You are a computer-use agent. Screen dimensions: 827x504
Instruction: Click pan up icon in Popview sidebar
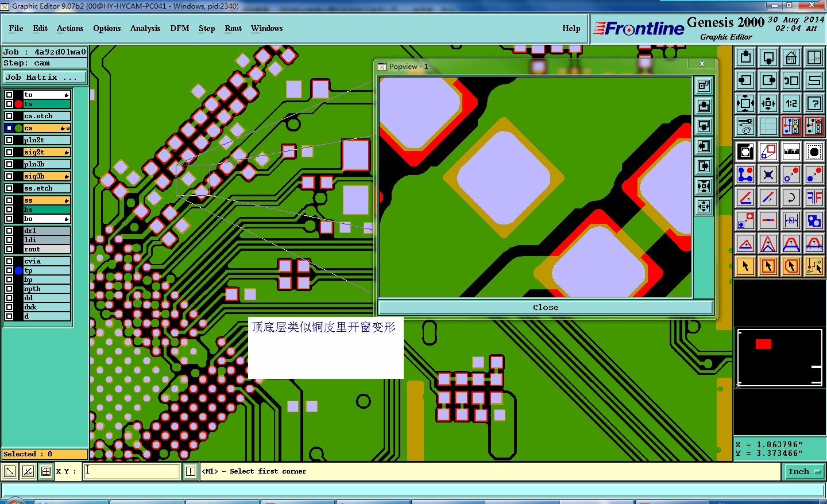[x=704, y=106]
